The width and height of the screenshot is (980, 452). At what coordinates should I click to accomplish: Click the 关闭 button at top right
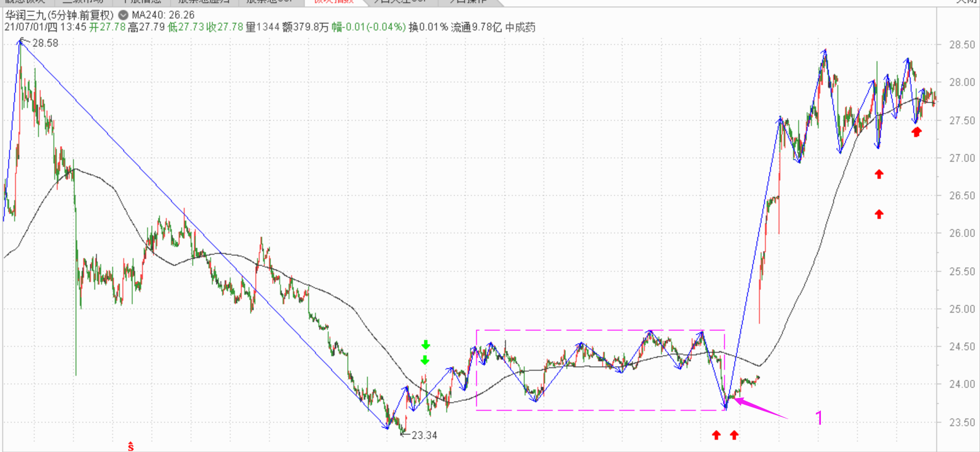967,2
